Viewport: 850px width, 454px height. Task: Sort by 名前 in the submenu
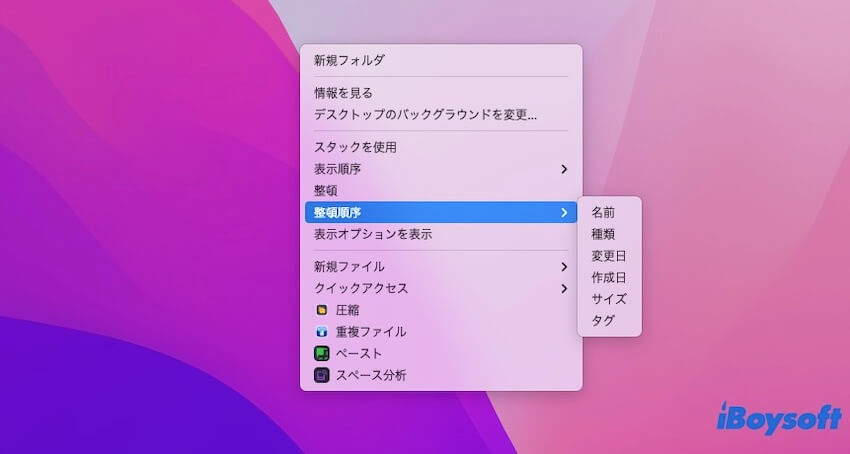pyautogui.click(x=603, y=212)
